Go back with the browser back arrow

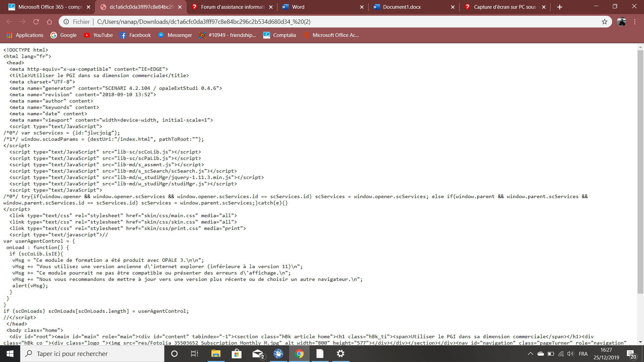click(9, 22)
